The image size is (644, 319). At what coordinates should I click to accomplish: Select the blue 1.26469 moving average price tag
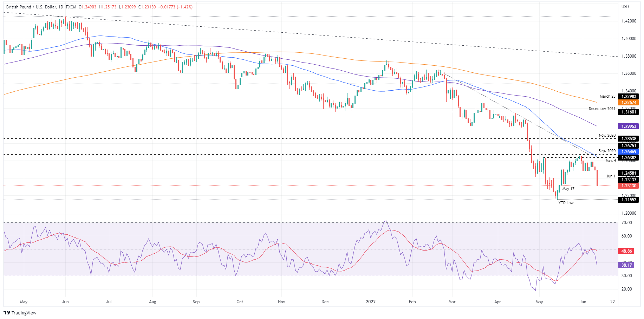pyautogui.click(x=629, y=152)
